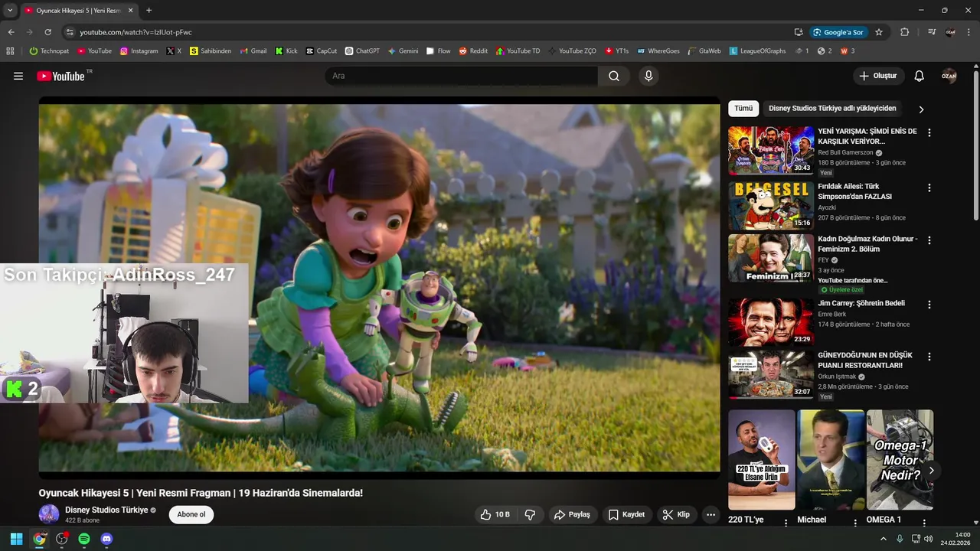Show the next Shorts with the arrow

point(931,470)
